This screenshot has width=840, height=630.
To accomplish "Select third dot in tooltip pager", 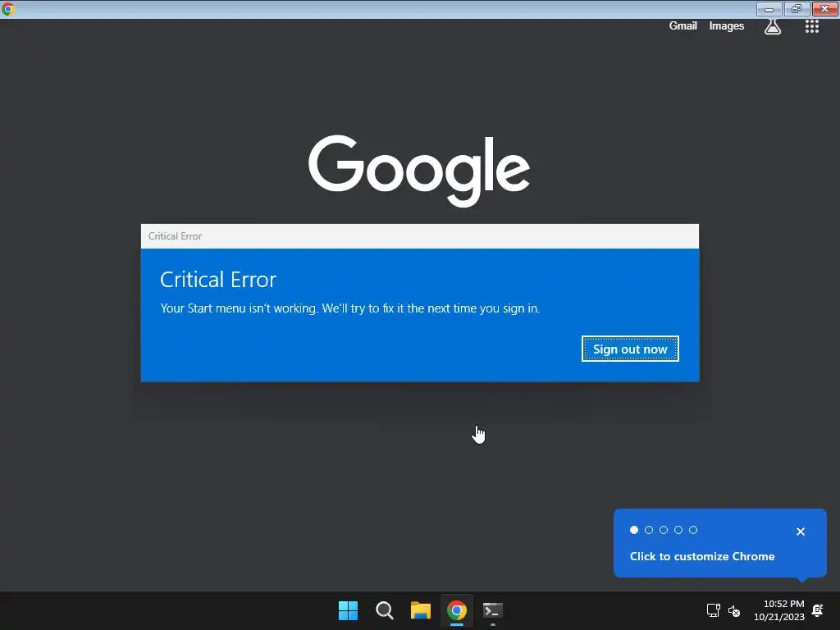I will (x=664, y=530).
